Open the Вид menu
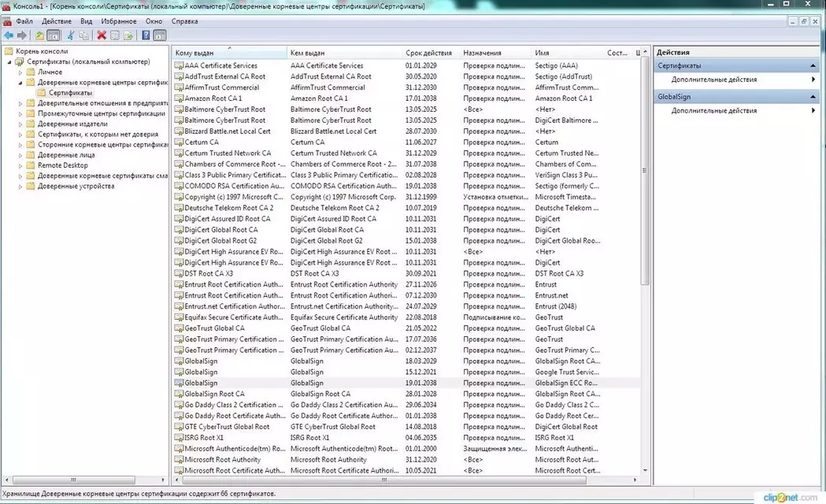The width and height of the screenshot is (826, 504). (87, 21)
